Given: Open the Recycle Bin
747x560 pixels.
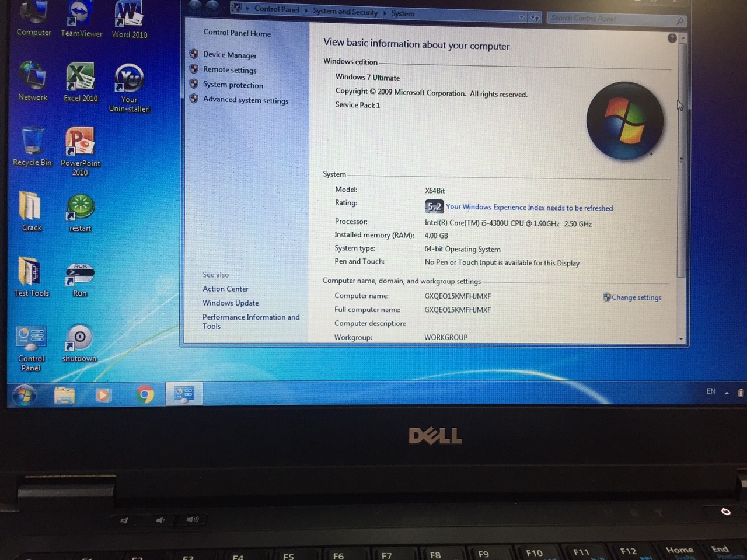Looking at the screenshot, I should point(32,146).
